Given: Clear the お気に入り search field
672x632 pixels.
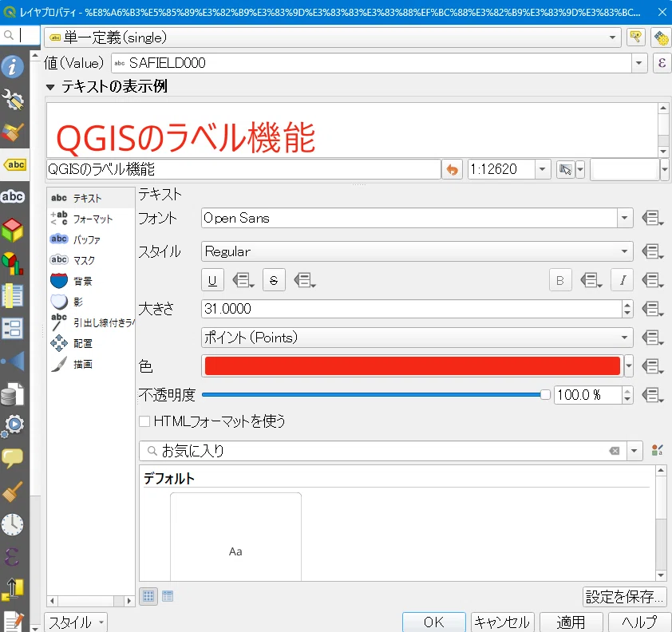Looking at the screenshot, I should (615, 451).
